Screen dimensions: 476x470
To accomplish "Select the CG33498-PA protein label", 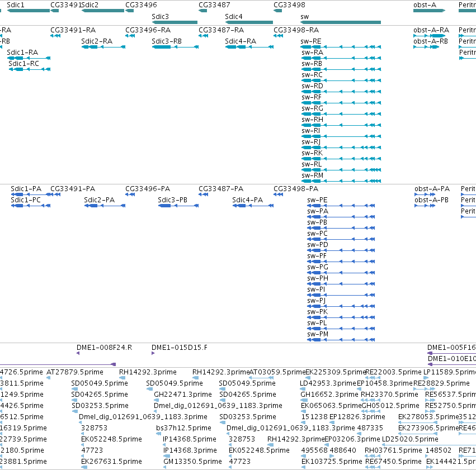I will (296, 189).
